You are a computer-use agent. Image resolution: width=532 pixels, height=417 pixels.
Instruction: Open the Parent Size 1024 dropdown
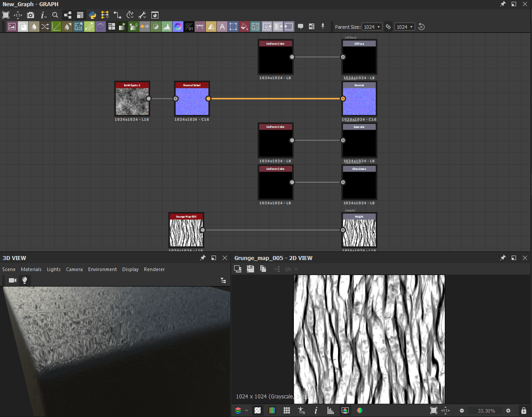point(372,27)
